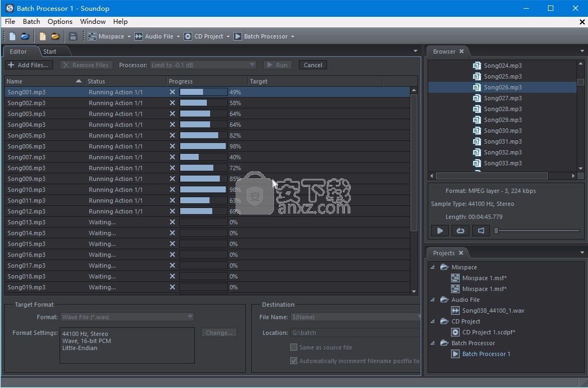Viewport: 588px width, 388px height.
Task: Open the Target Format dropdown
Action: pyautogui.click(x=190, y=317)
